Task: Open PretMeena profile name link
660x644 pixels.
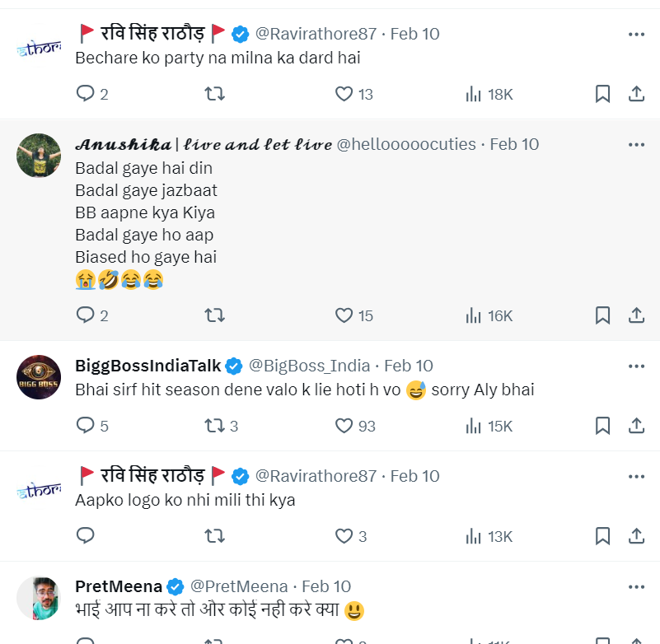Action: pos(118,586)
